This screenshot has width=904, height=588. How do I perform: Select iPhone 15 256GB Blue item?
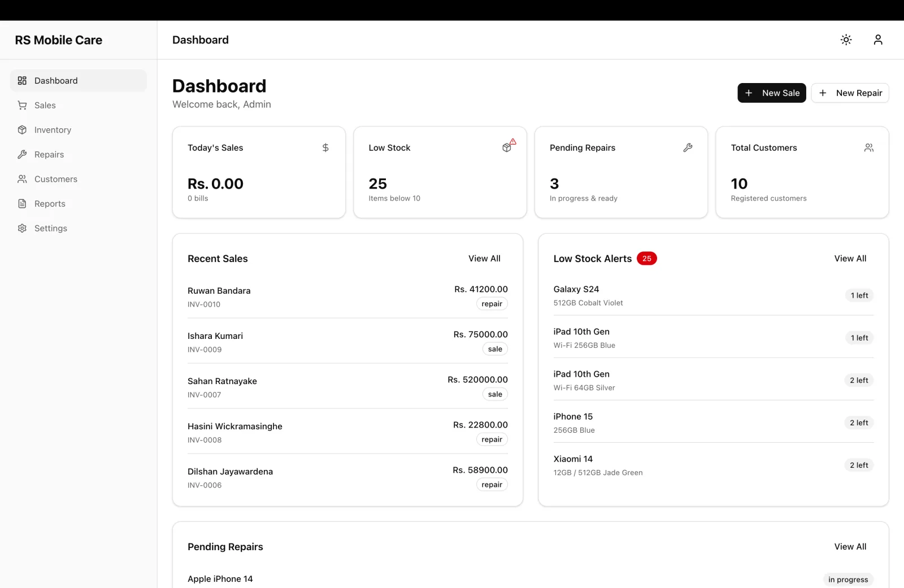pos(714,423)
